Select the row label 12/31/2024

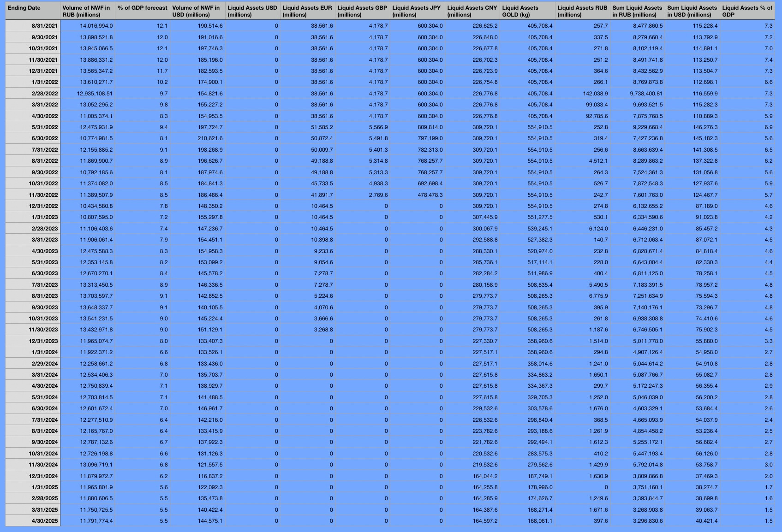pyautogui.click(x=33, y=476)
